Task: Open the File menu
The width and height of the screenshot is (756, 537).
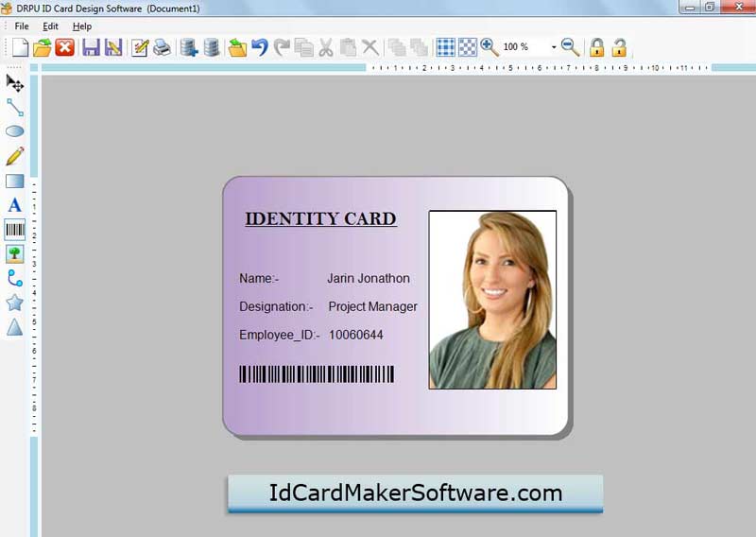Action: (22, 26)
